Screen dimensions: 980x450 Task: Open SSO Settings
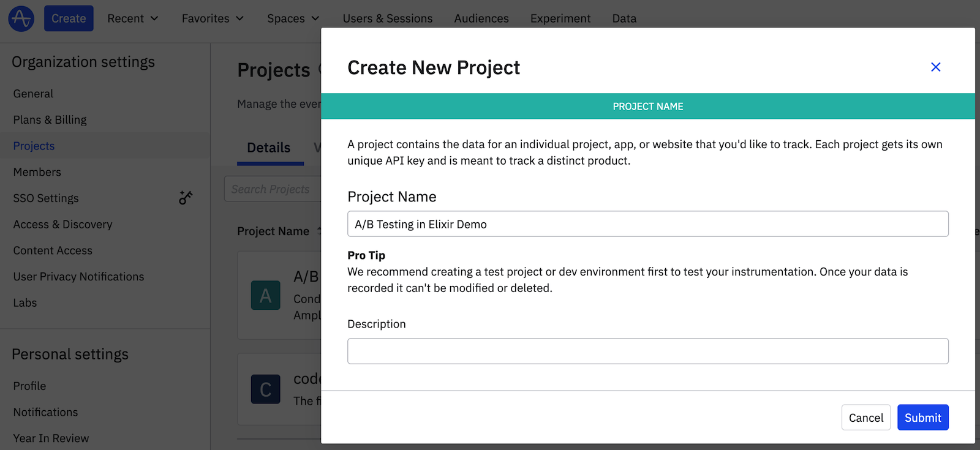pos(46,198)
